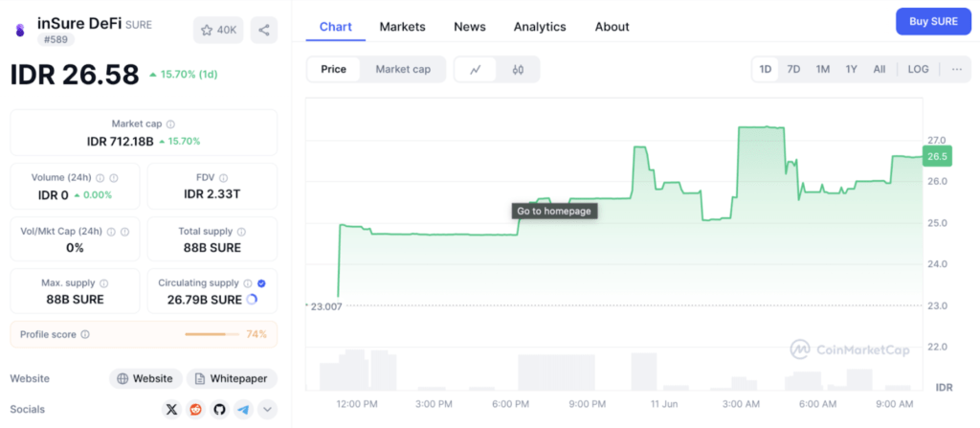Click the Market cap info icon
The width and height of the screenshot is (980, 428).
(x=171, y=124)
